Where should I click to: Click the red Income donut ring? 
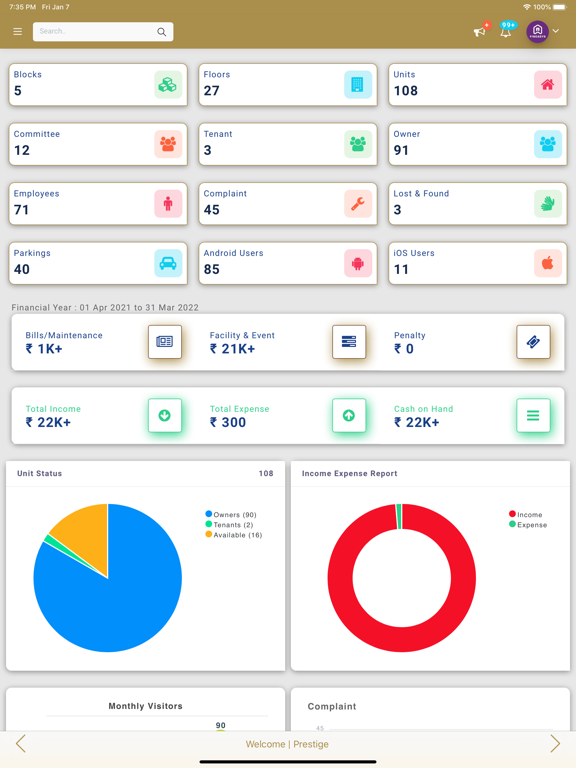click(402, 640)
